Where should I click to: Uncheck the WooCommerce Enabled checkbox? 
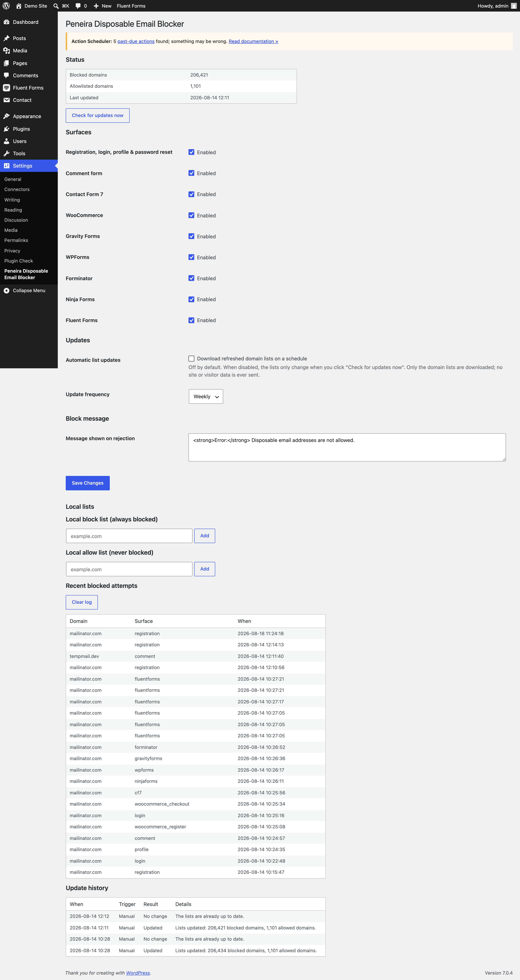[x=191, y=215]
